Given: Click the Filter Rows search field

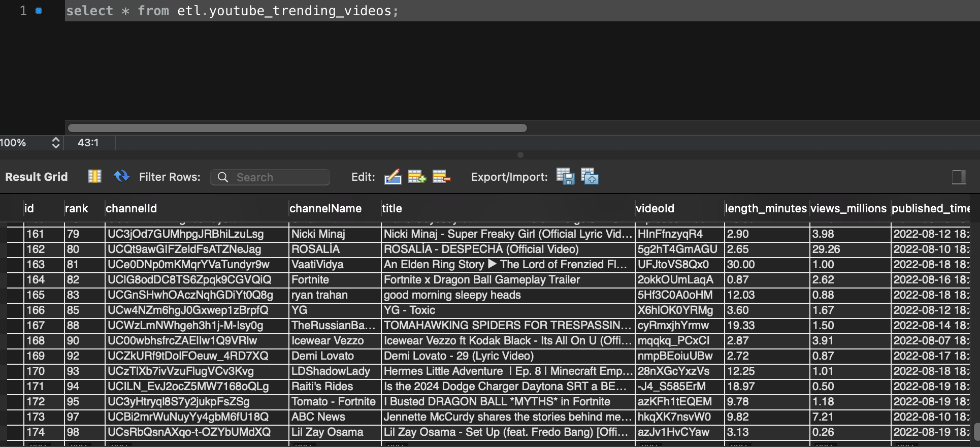Looking at the screenshot, I should click(x=270, y=177).
